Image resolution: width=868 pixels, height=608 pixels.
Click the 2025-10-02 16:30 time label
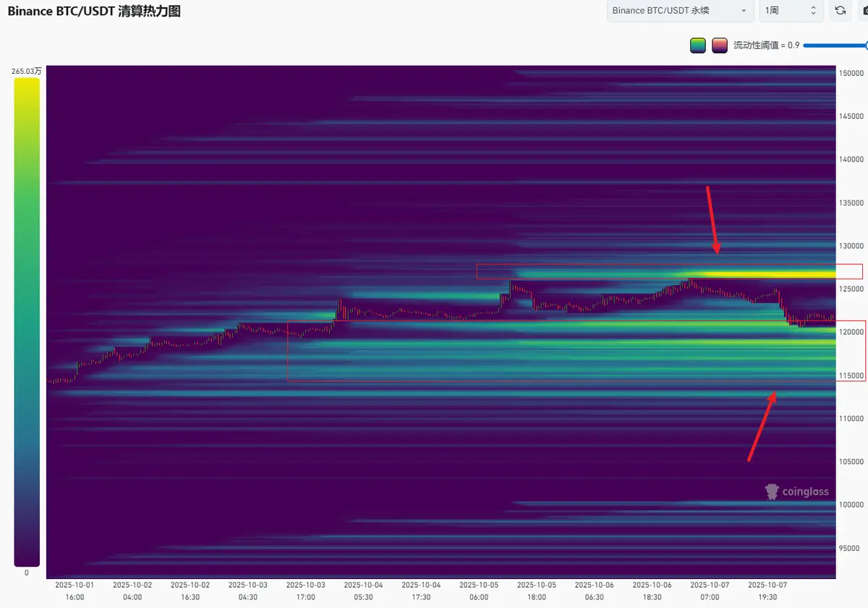click(190, 591)
